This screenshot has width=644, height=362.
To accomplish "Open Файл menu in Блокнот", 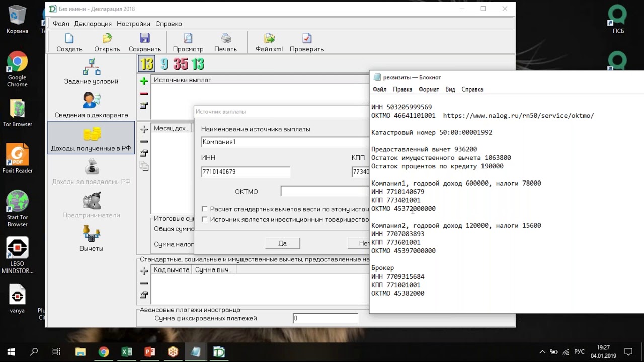I will click(x=380, y=89).
